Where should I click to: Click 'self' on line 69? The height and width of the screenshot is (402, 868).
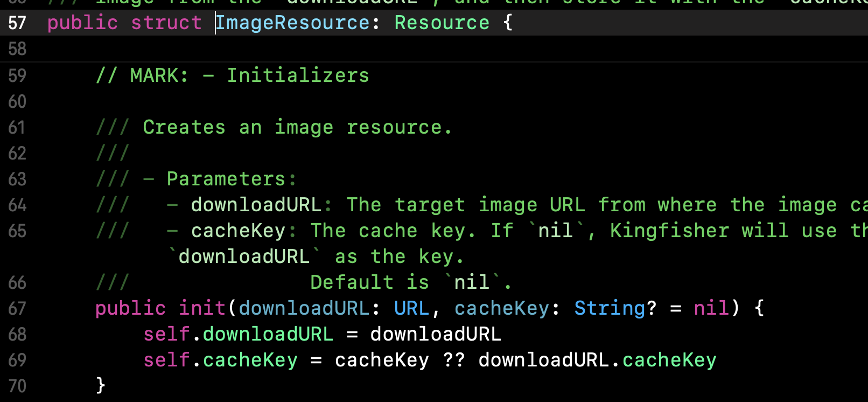coord(166,360)
